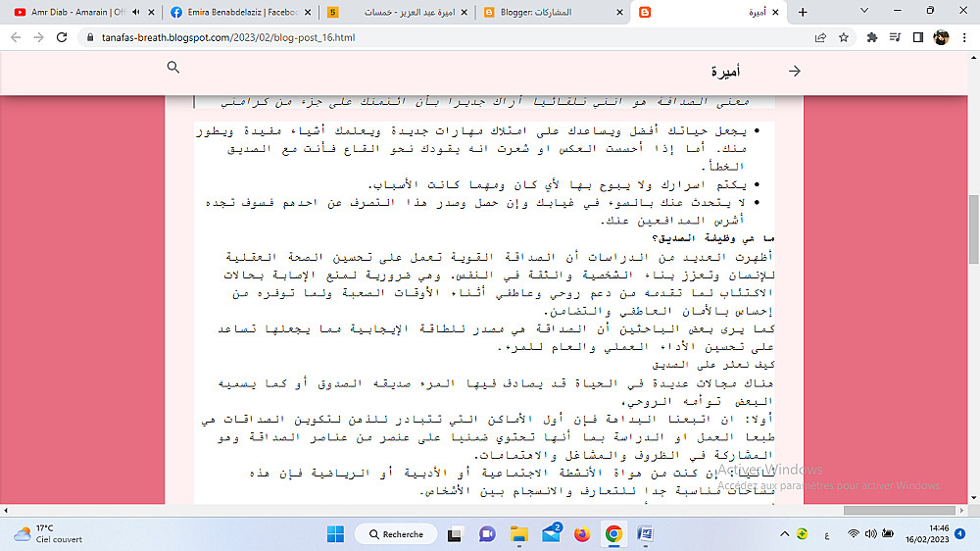Open Windows Start menu
Viewport: 980px width, 551px height.
click(x=335, y=534)
